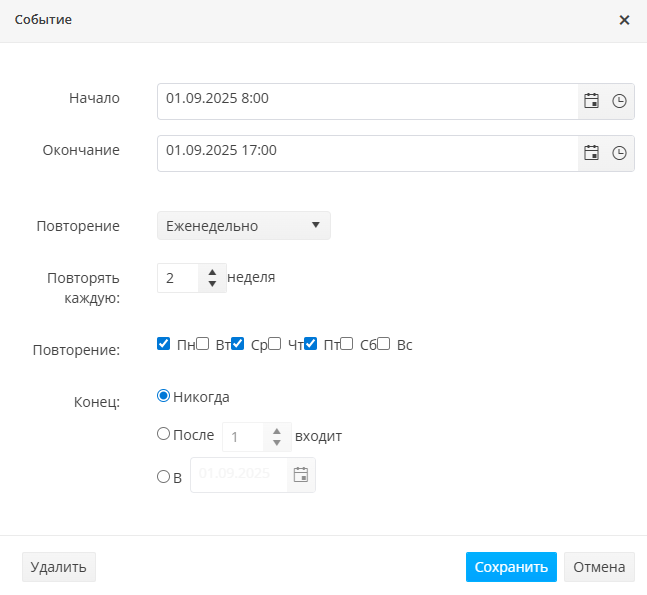Viewport: 647px width, 595px height.
Task: Cancel with the Отмена button
Action: click(599, 567)
